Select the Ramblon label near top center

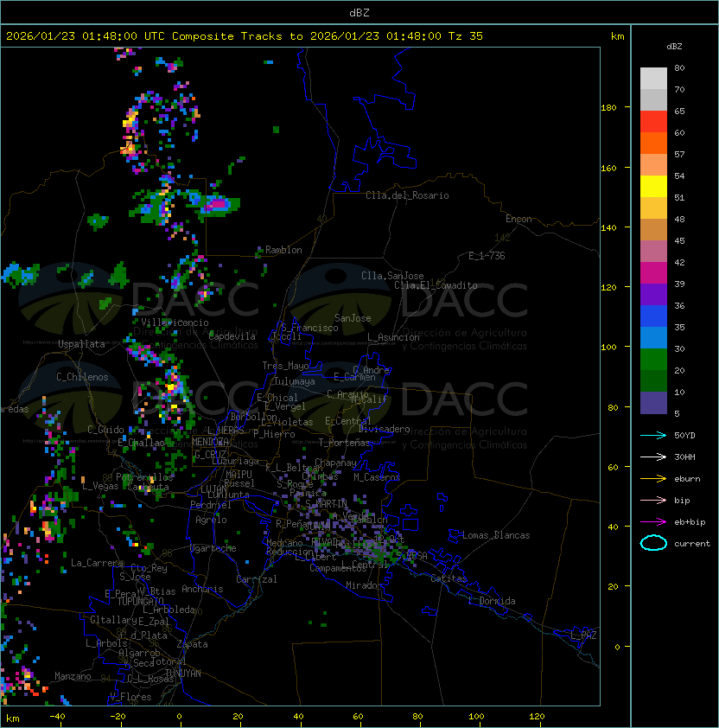point(283,250)
